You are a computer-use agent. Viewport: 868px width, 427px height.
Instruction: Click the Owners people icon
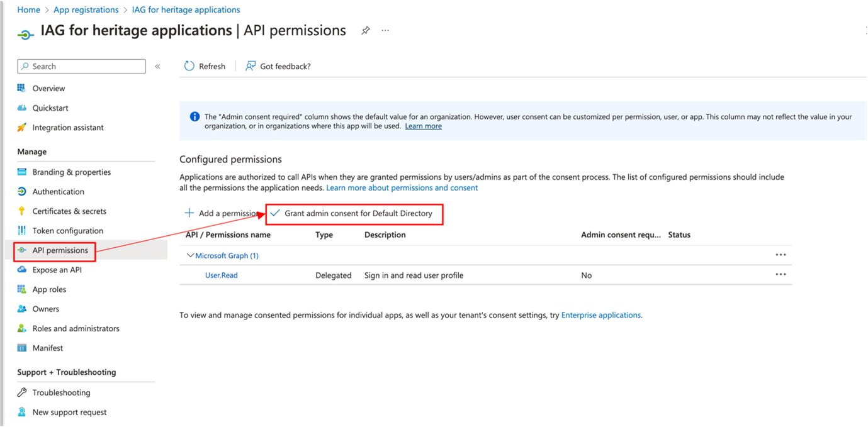pos(21,309)
